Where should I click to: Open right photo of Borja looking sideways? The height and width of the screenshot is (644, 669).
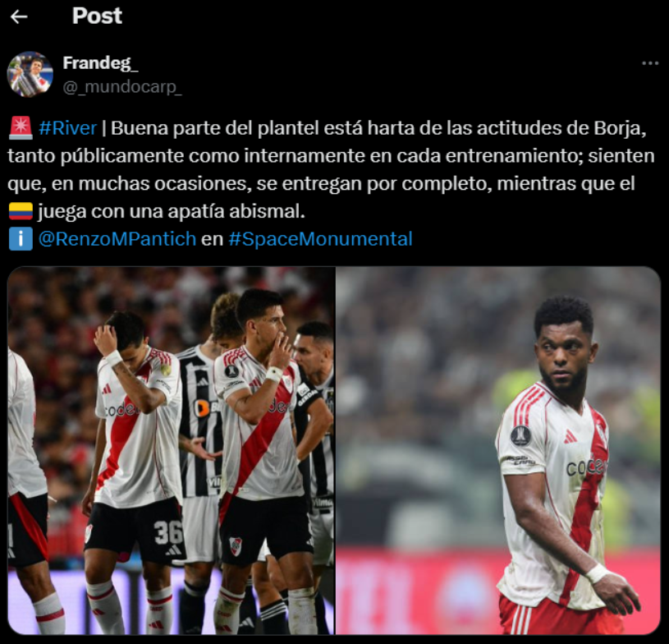498,450
